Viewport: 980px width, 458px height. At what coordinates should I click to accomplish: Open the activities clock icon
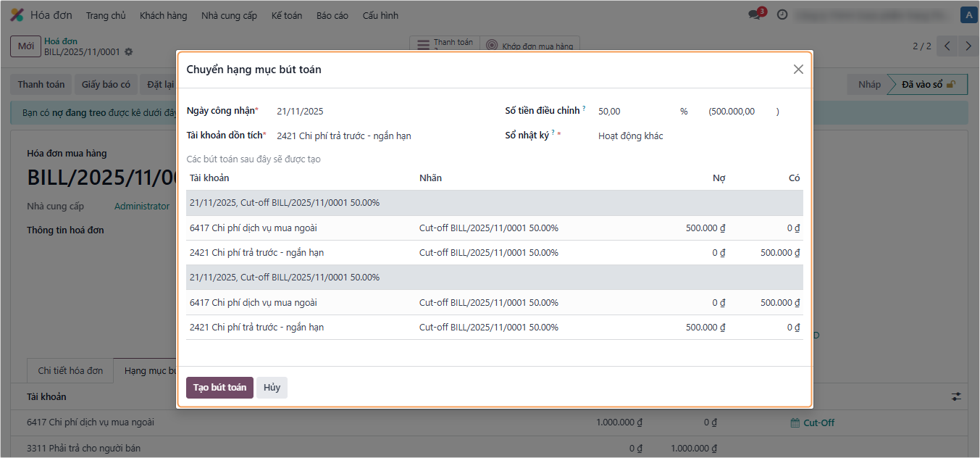tap(782, 14)
